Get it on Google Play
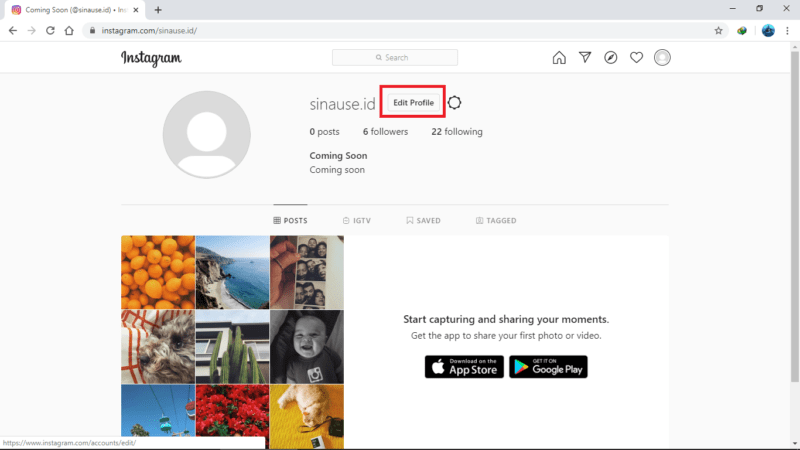This screenshot has width=800, height=450. click(548, 367)
